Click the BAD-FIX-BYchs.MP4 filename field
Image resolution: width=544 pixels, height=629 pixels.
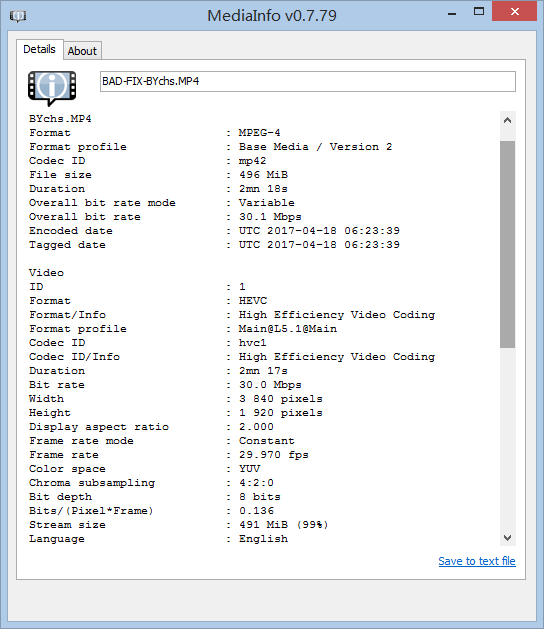308,81
